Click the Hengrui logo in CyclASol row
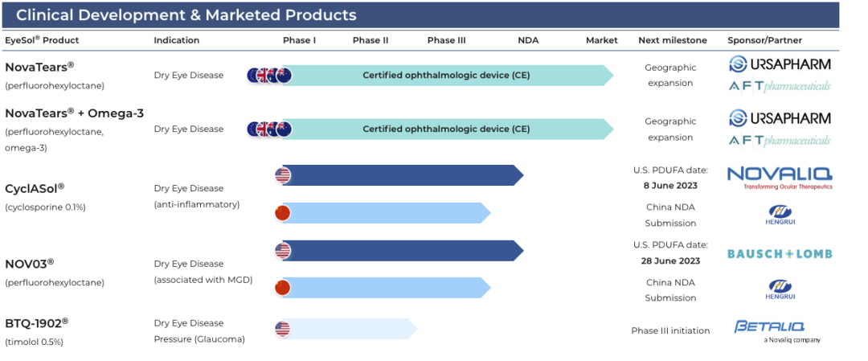The width and height of the screenshot is (868, 361). (x=780, y=214)
